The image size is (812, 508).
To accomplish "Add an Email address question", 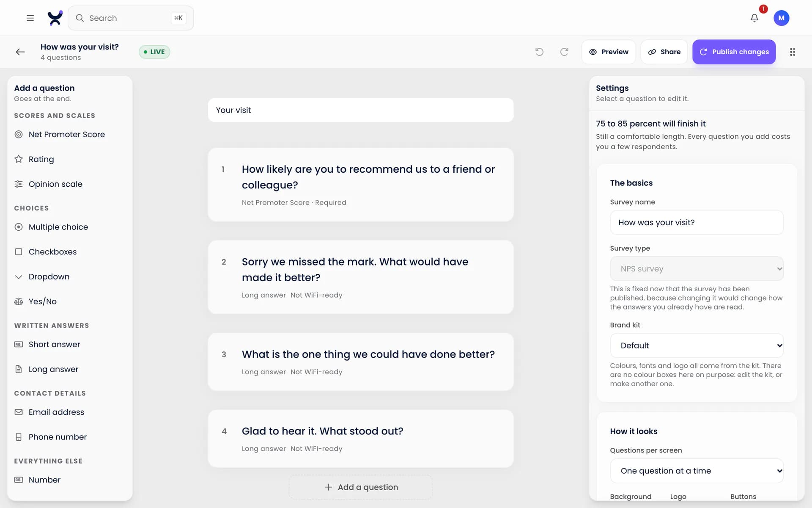I will coord(70,412).
